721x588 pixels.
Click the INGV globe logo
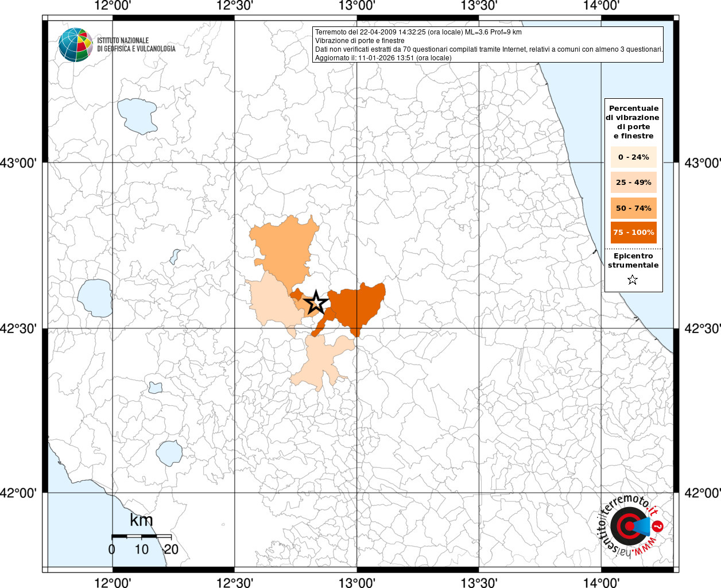(x=75, y=45)
